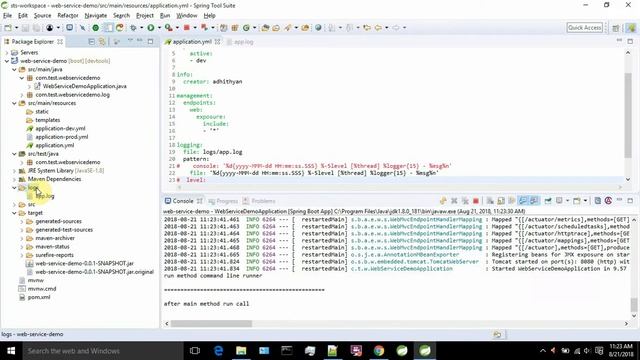Image resolution: width=640 pixels, height=360 pixels.
Task: Expand the JRE System Library node
Action: point(14,171)
